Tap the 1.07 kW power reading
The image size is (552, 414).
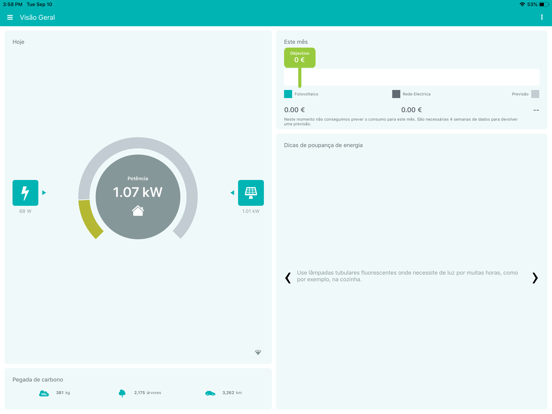[138, 192]
